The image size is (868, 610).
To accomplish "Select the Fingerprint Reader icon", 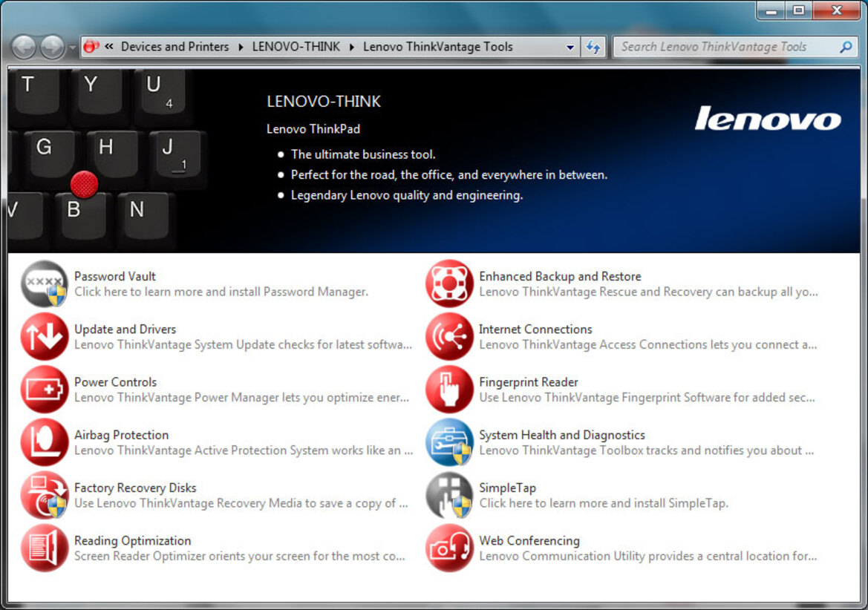I will pyautogui.click(x=449, y=390).
